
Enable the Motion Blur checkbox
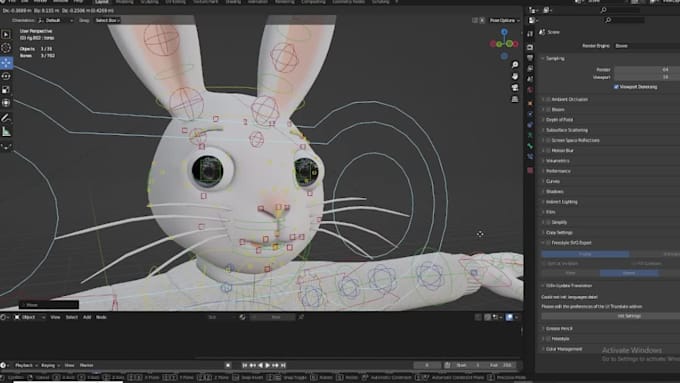pyautogui.click(x=548, y=151)
